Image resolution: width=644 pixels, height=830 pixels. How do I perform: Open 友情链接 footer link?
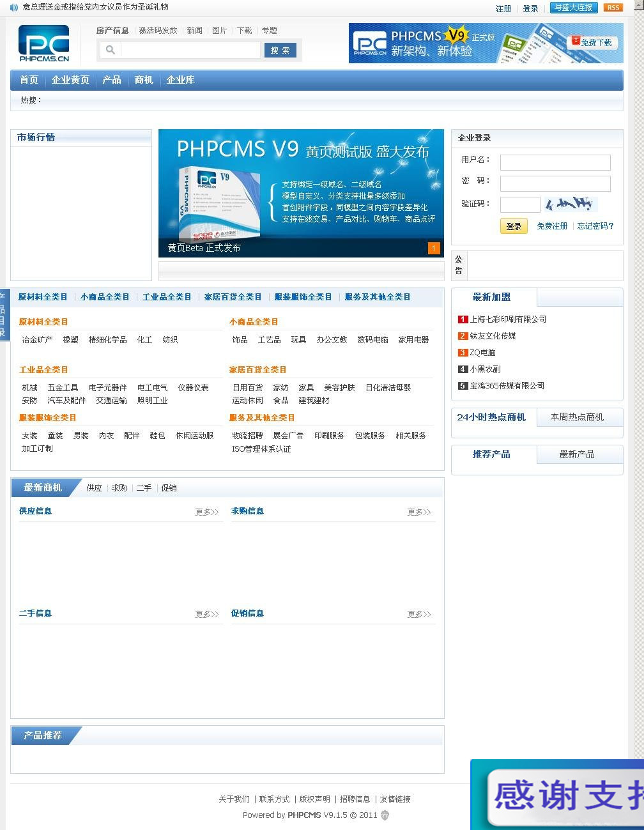click(x=395, y=799)
